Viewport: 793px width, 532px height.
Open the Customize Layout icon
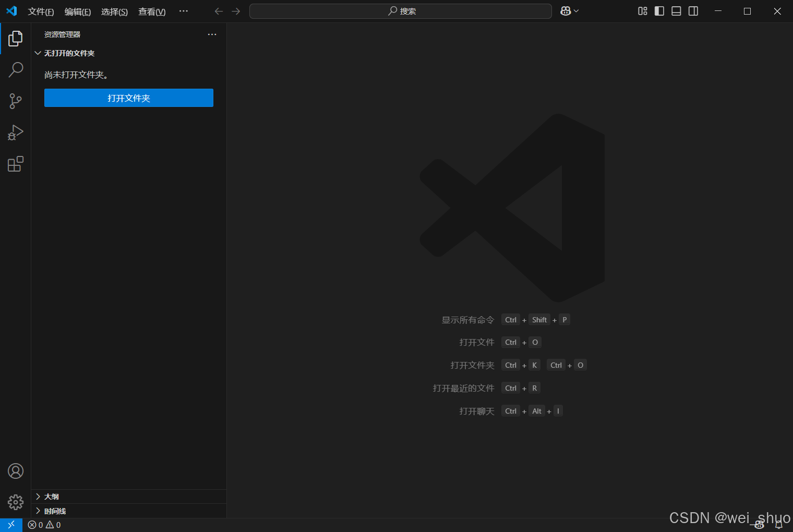(643, 11)
